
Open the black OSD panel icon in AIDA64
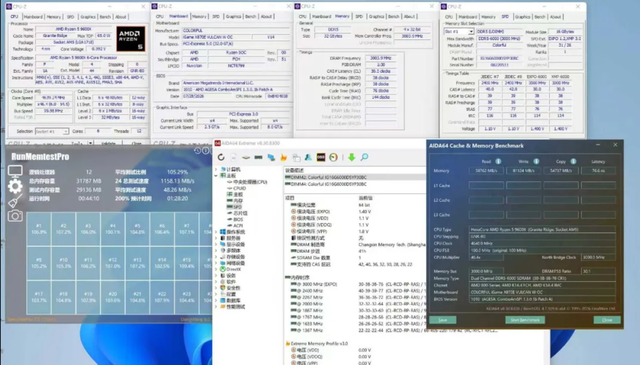(321, 157)
